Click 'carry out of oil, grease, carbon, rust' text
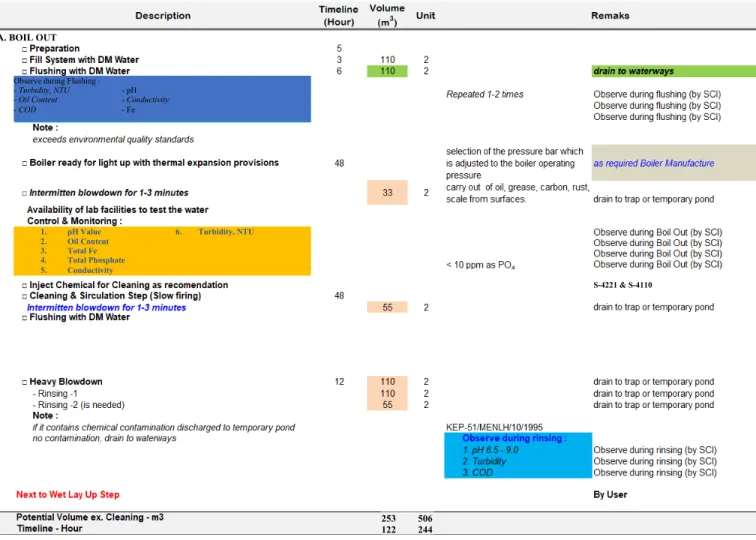 pyautogui.click(x=517, y=193)
